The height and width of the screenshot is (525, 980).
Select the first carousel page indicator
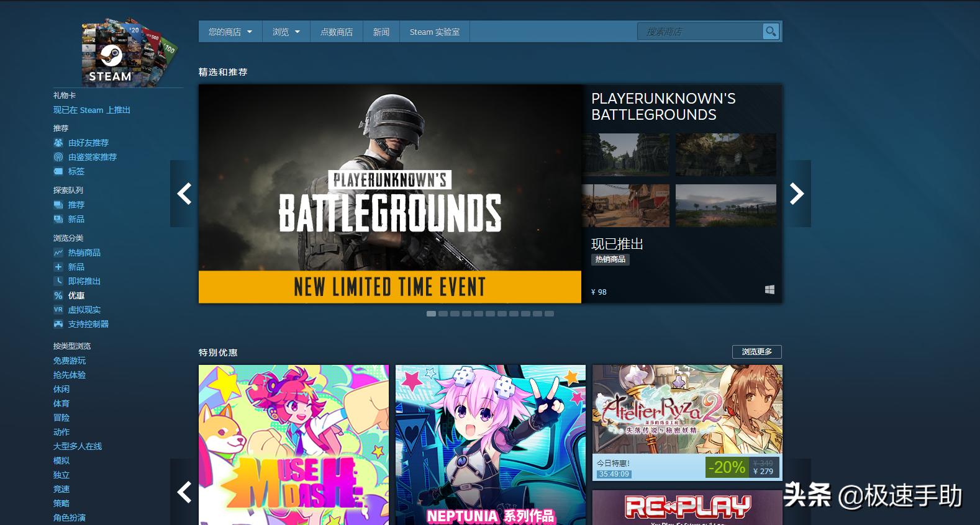tap(431, 314)
